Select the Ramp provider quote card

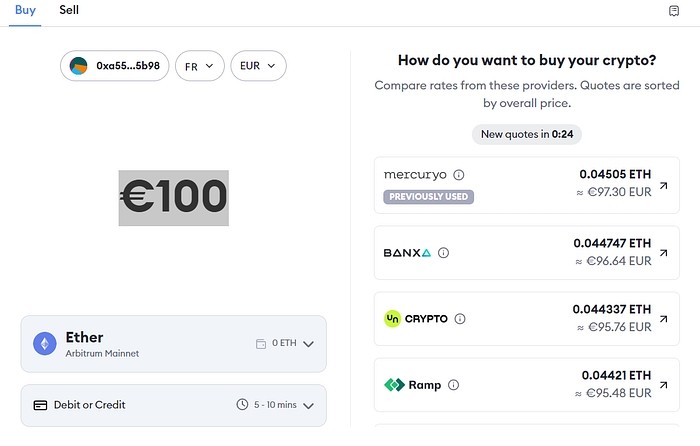tap(520, 385)
